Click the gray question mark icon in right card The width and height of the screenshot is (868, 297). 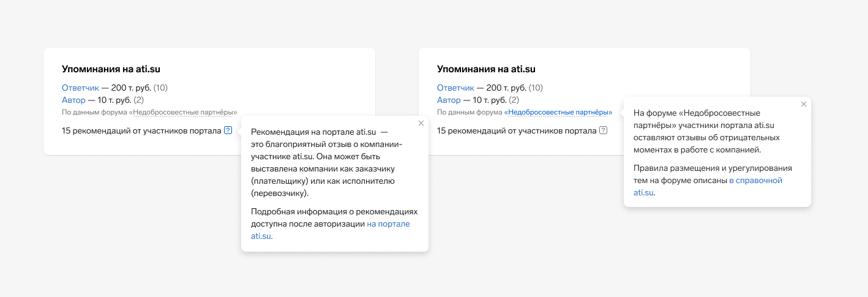point(603,130)
